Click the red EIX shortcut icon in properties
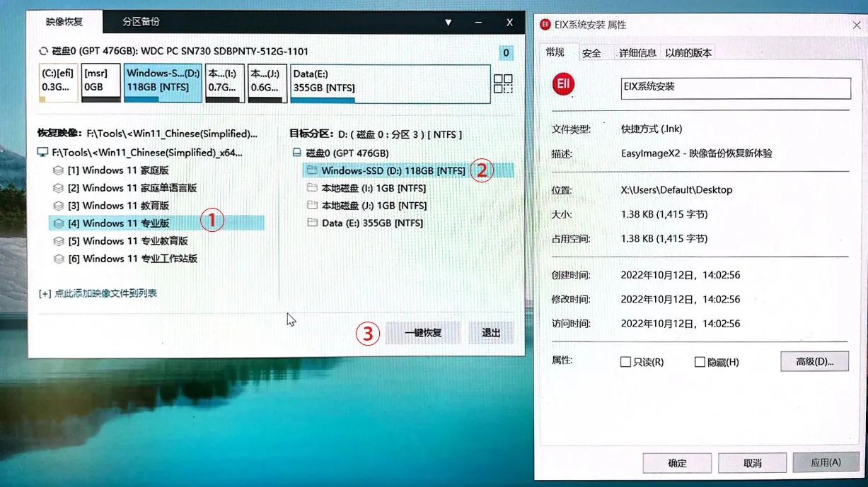The width and height of the screenshot is (868, 487). (564, 85)
